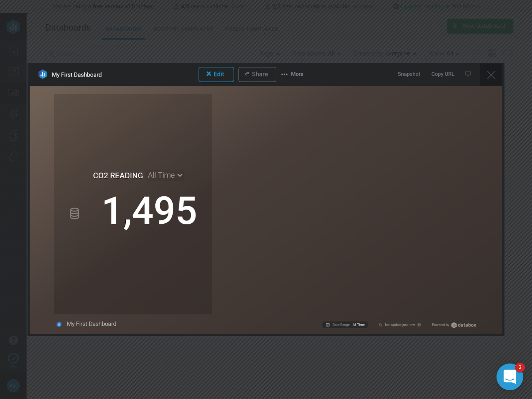
Task: Click the Snapshot option in the toolbar
Action: tap(409, 74)
